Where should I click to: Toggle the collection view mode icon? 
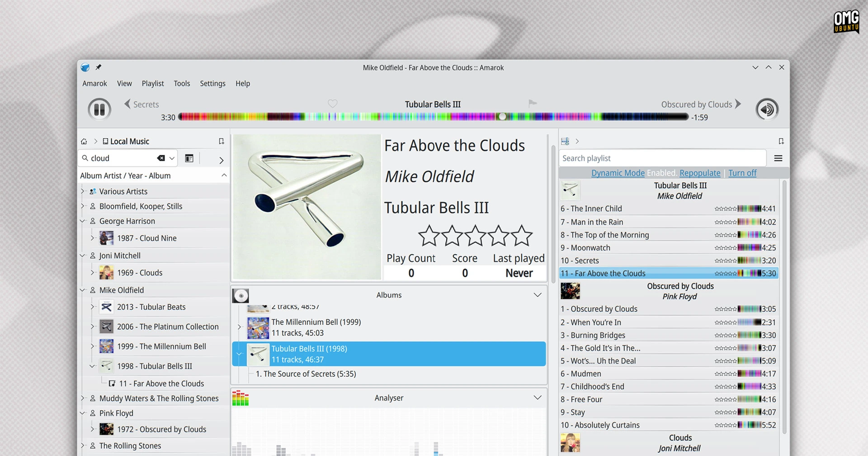point(189,158)
